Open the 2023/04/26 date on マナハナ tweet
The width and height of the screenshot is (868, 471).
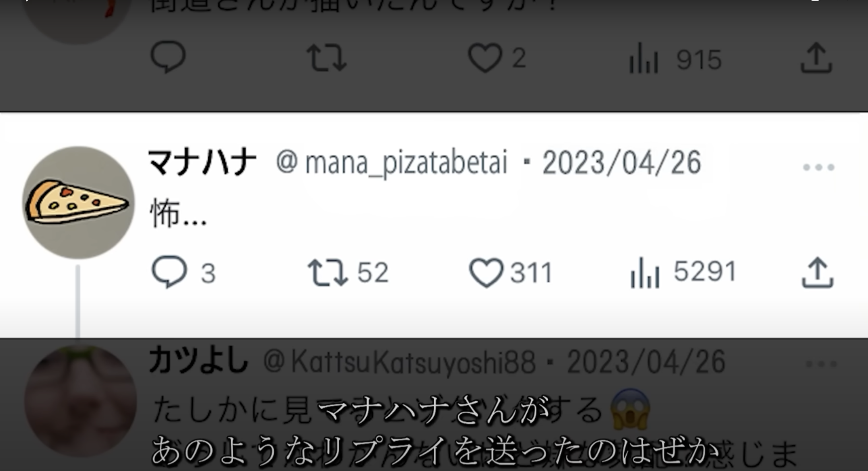click(x=622, y=163)
